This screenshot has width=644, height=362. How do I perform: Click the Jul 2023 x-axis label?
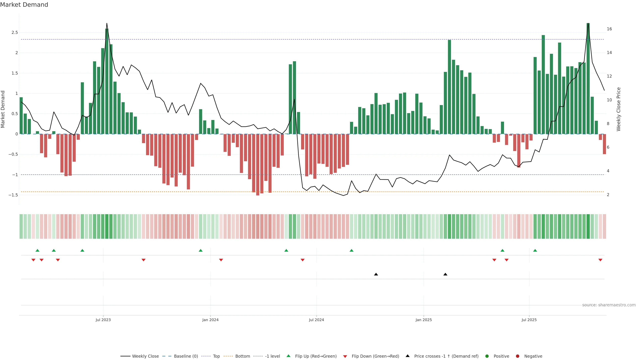[x=103, y=320]
